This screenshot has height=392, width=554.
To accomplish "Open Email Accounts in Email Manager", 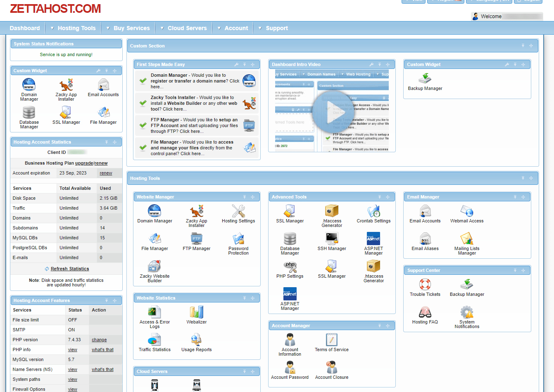I will (425, 214).
